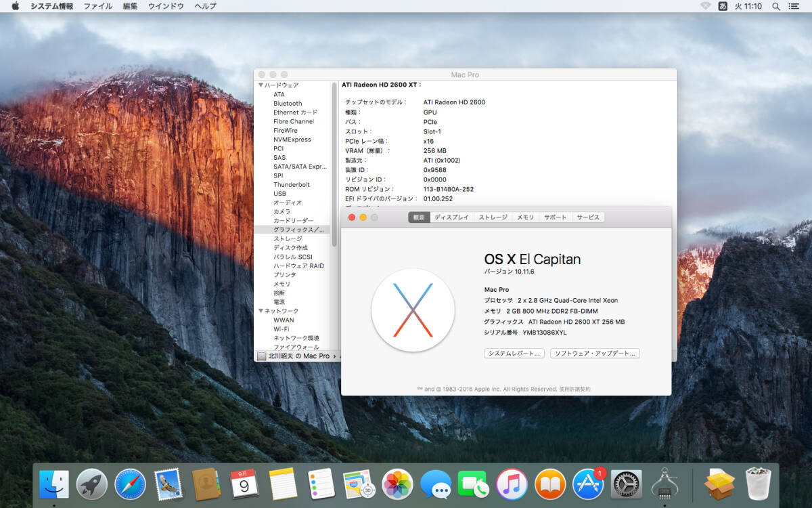Switch to the メモリ tab
Image resolution: width=812 pixels, height=508 pixels.
526,217
